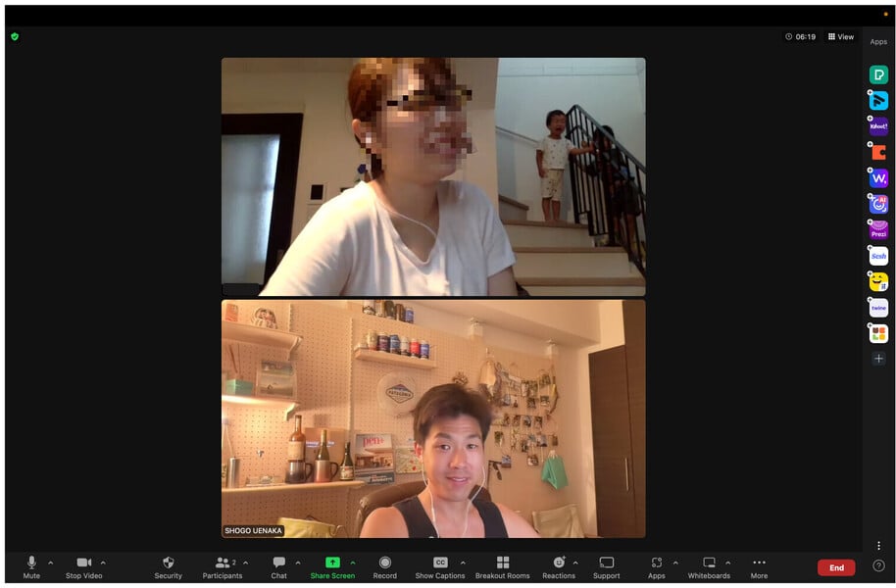This screenshot has height=588, width=896.
Task: Expand video options arrow beside Stop Video
Action: click(x=103, y=563)
